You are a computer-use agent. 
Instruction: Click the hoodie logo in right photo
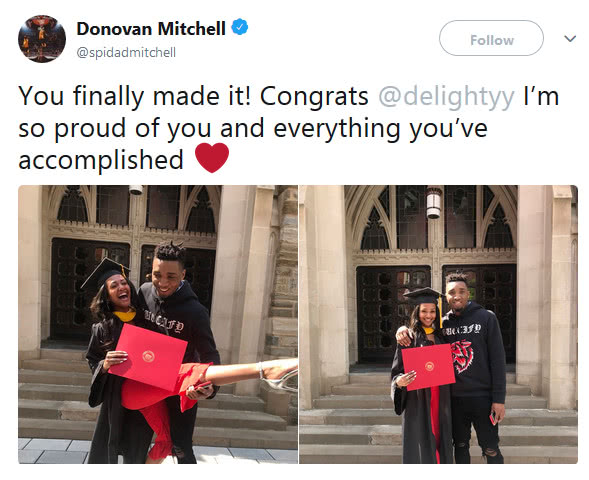(462, 356)
